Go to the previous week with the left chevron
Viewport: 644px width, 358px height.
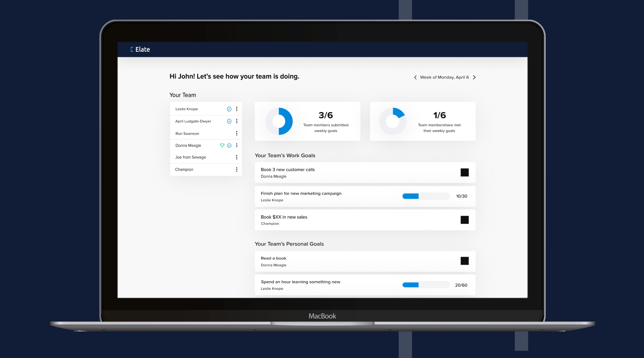tap(415, 77)
